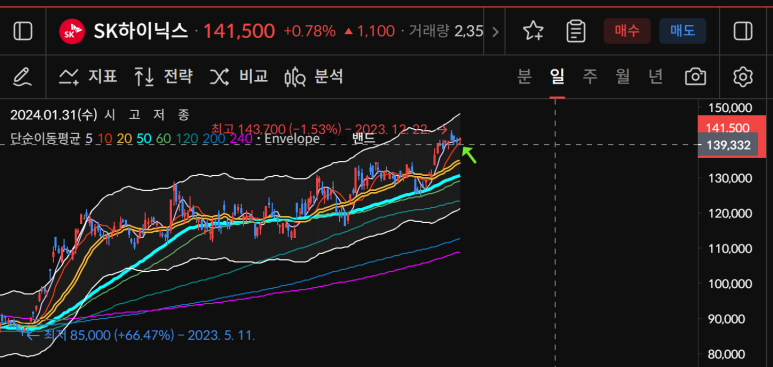The height and width of the screenshot is (367, 773).
Task: Select the 20-day moving average legend
Action: tap(124, 139)
